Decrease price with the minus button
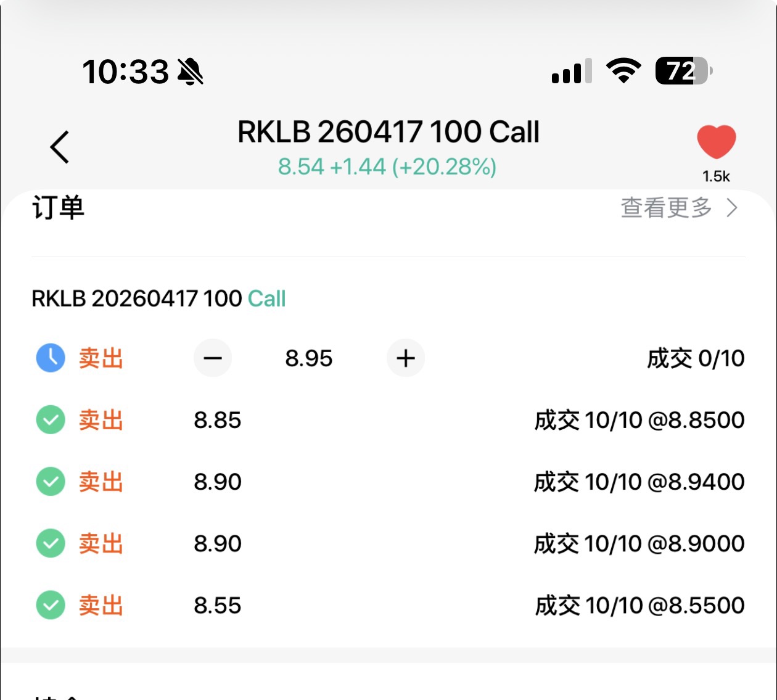 (213, 358)
